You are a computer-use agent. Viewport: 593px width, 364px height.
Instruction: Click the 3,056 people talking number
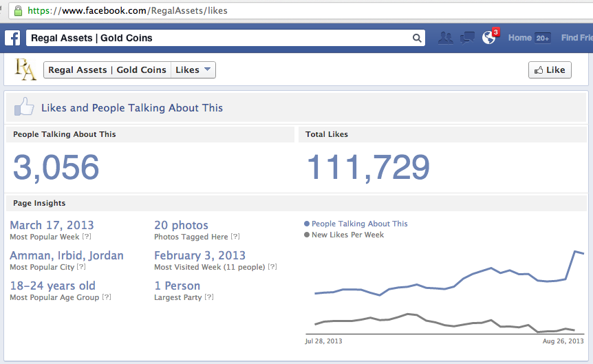coord(56,167)
